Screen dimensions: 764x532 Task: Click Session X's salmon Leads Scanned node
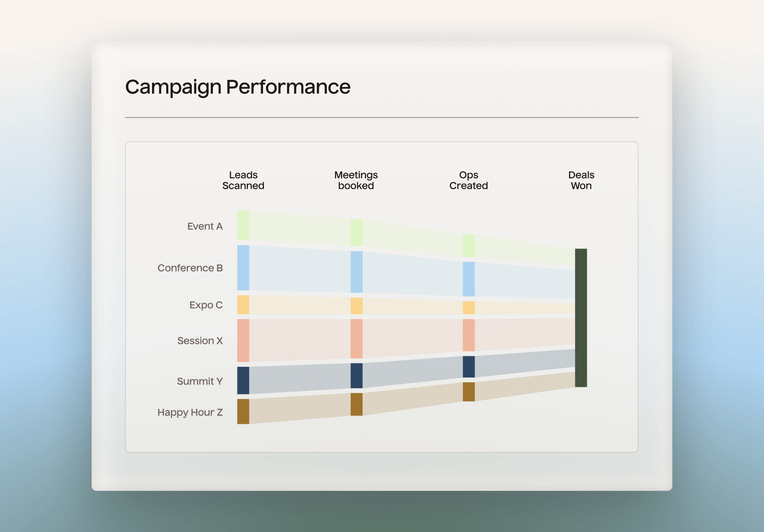click(x=243, y=340)
